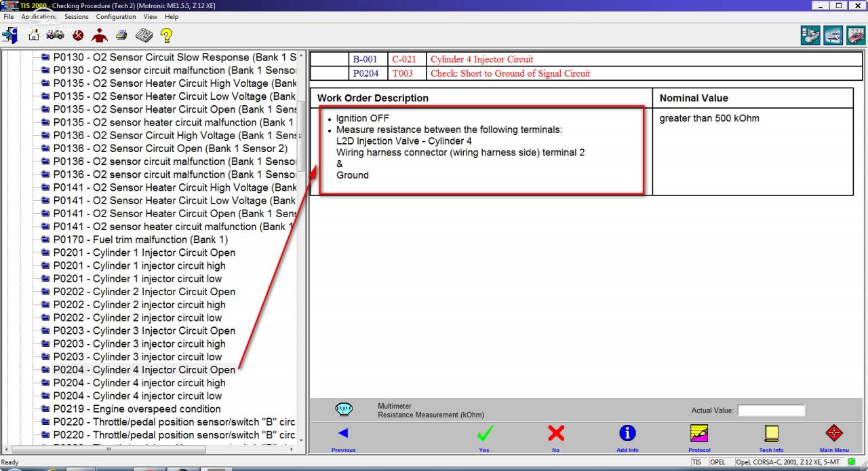Screen dimensions: 868x471
Task: Open the Help menu
Action: tap(172, 17)
